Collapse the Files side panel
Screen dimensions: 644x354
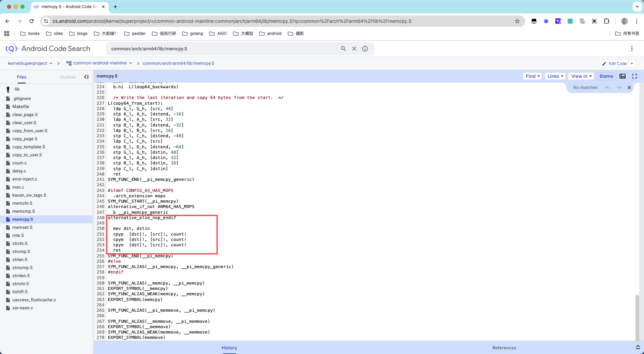pos(86,77)
